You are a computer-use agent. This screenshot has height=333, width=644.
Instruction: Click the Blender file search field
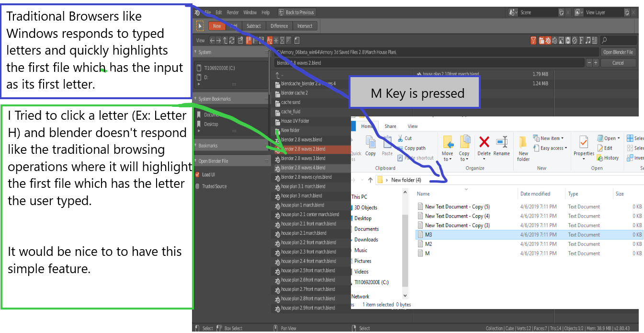(619, 41)
